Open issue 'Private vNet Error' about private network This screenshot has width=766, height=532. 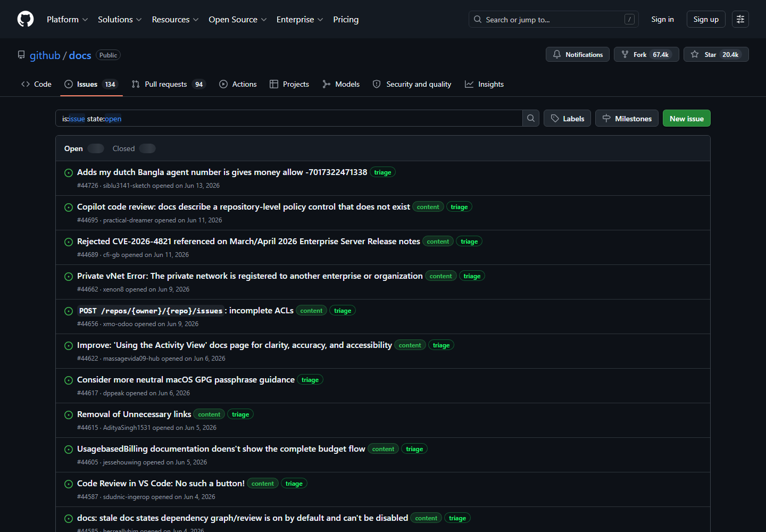250,276
